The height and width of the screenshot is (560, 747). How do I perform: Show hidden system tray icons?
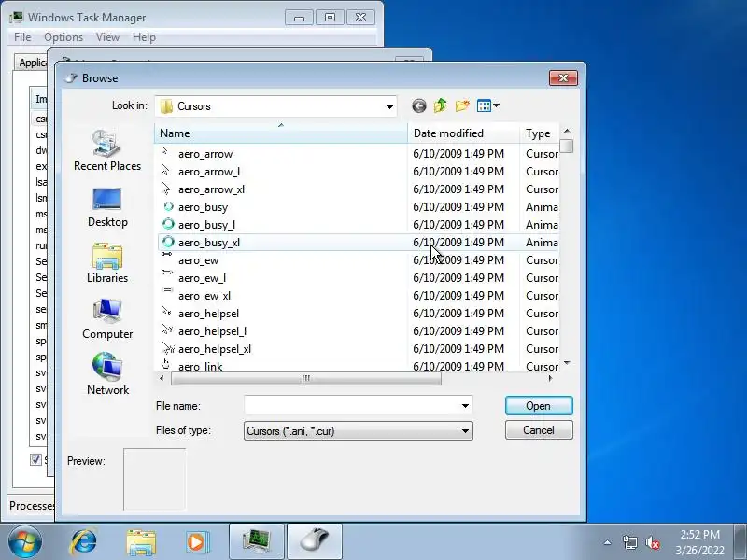click(x=608, y=542)
